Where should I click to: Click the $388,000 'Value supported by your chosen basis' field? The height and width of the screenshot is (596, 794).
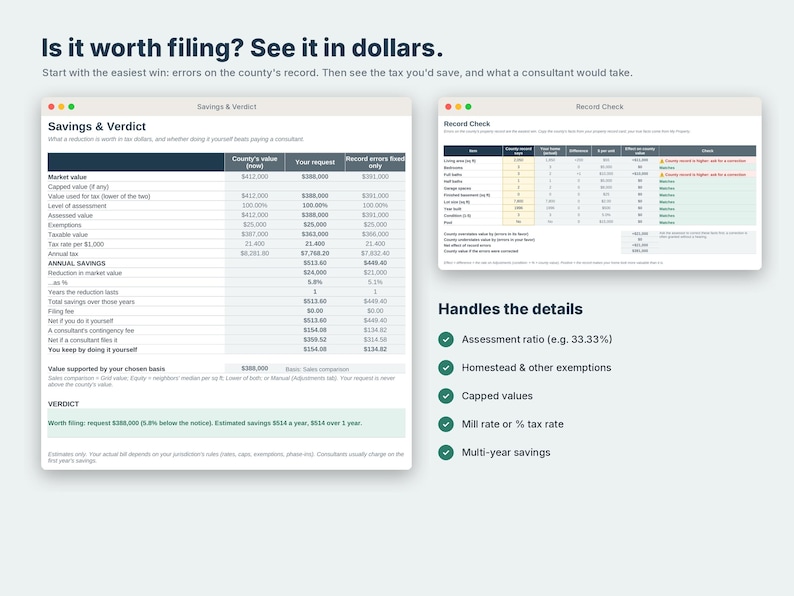tap(254, 369)
